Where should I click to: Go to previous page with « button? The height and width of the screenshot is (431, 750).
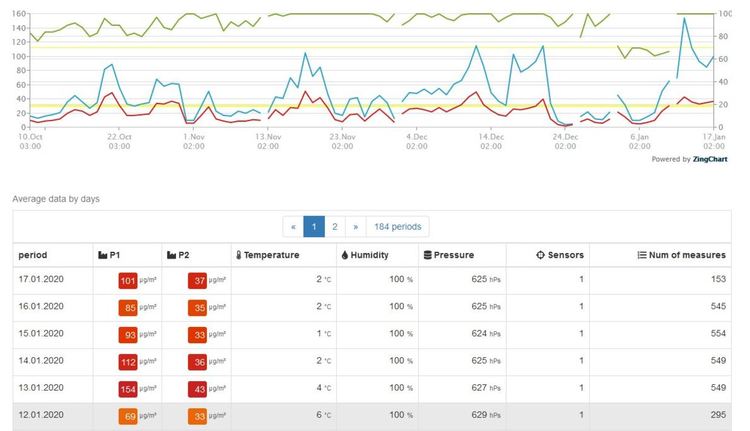tap(293, 226)
